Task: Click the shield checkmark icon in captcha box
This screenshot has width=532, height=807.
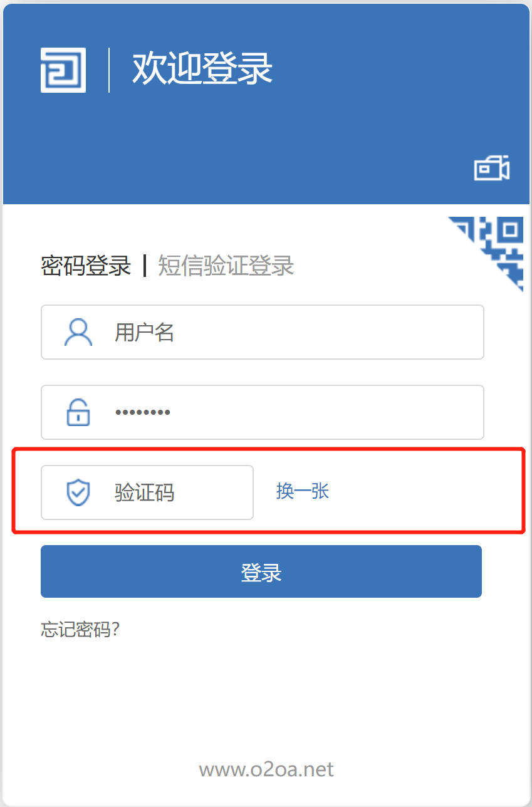Action: click(x=78, y=492)
